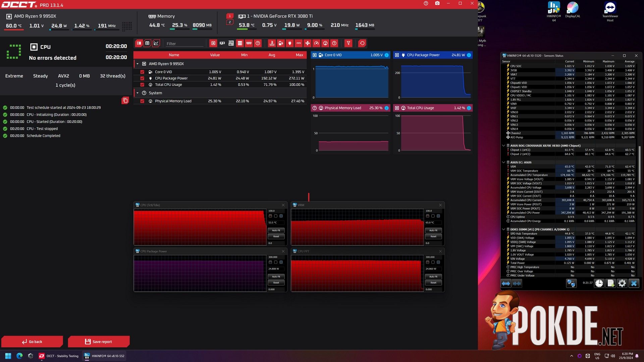Collapse HWiNFO columns with the inward arrows icon

coord(517,284)
